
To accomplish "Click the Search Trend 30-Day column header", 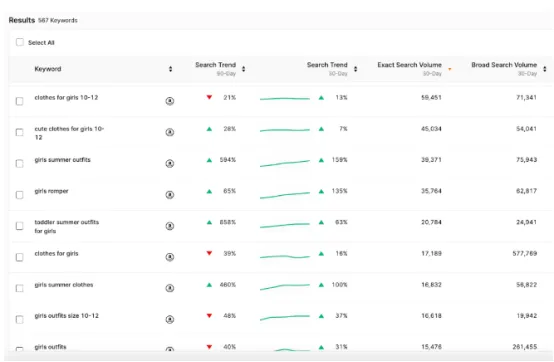I will [x=327, y=65].
